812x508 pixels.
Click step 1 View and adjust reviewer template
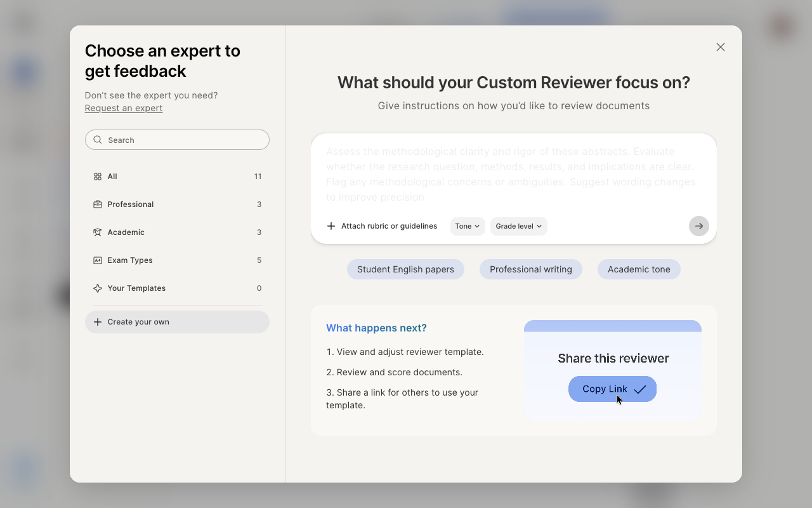(x=405, y=352)
